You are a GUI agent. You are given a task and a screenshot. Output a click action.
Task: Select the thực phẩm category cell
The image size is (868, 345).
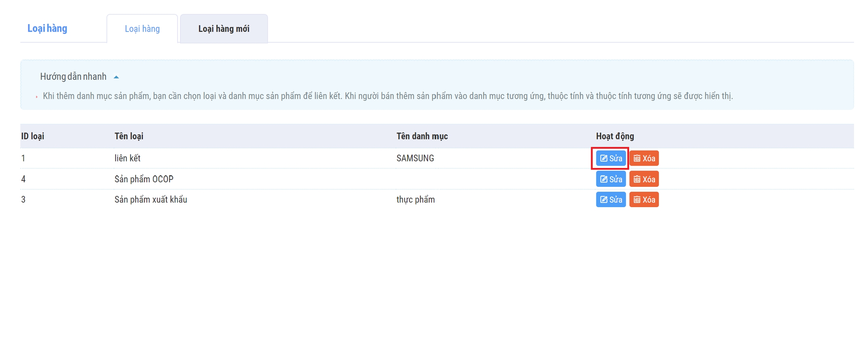click(x=416, y=200)
